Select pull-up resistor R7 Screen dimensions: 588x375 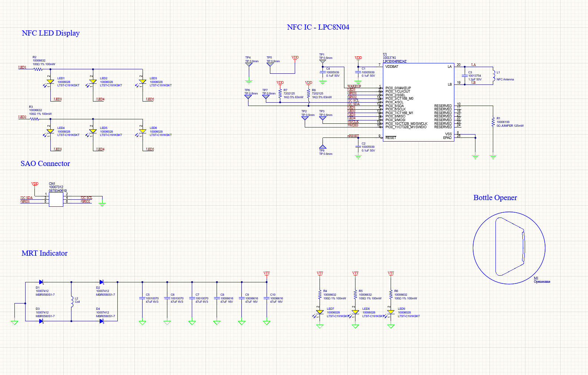pos(280,93)
